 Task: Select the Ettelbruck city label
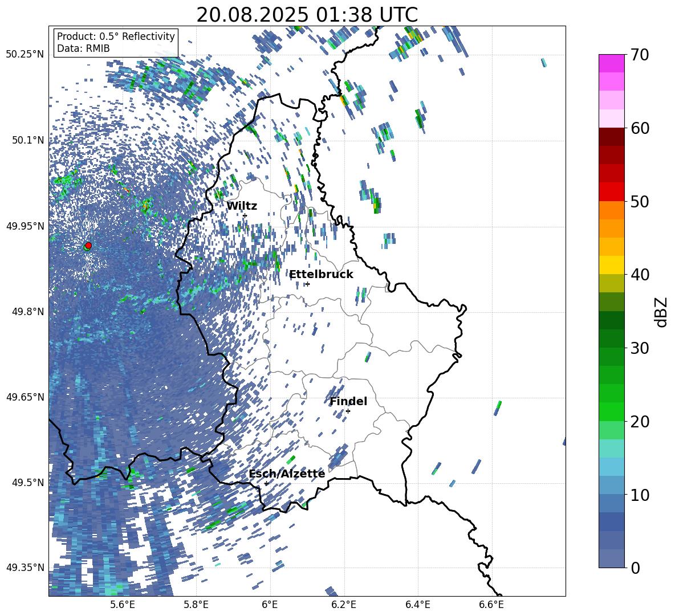coord(321,275)
